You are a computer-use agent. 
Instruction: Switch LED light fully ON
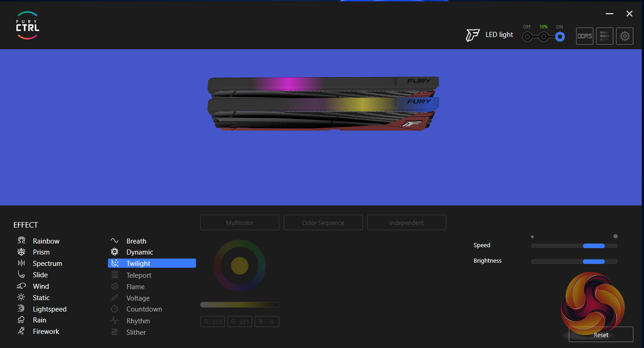[560, 37]
